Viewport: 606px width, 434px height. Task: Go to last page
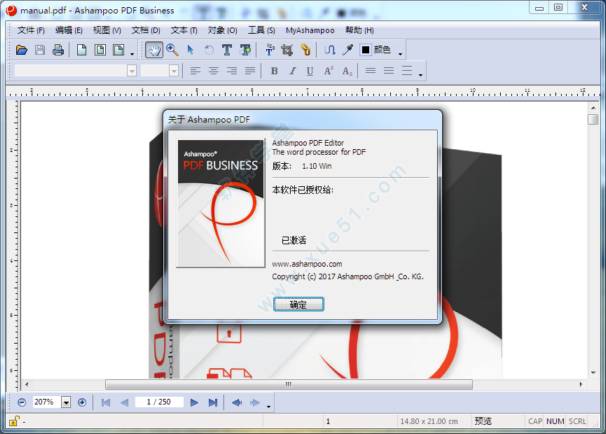coord(213,402)
